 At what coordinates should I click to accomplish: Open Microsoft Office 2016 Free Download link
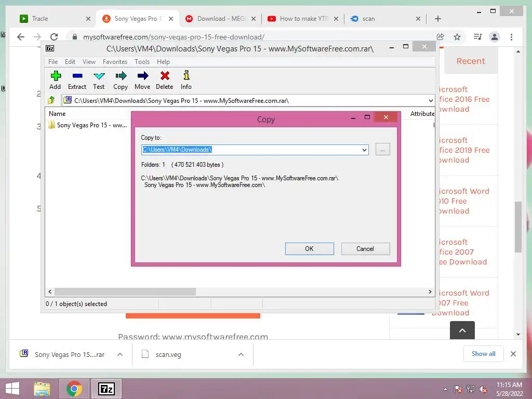464,99
